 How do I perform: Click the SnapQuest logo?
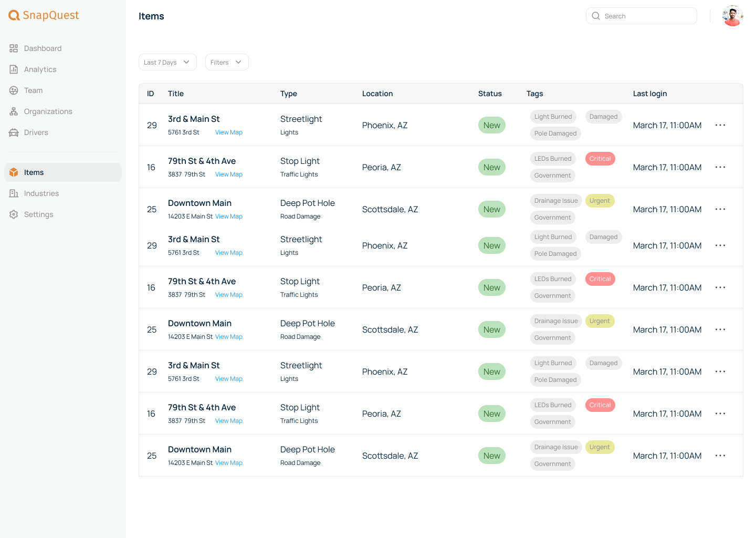coord(44,16)
